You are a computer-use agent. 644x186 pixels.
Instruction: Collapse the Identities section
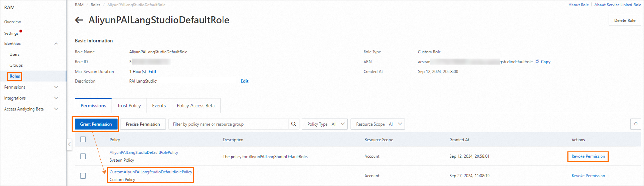coord(56,44)
